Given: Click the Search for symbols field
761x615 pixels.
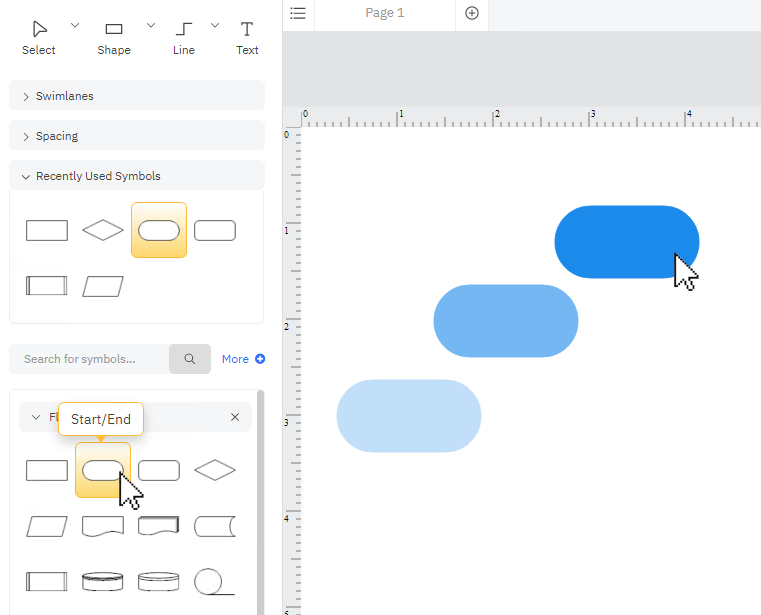Looking at the screenshot, I should click(90, 359).
